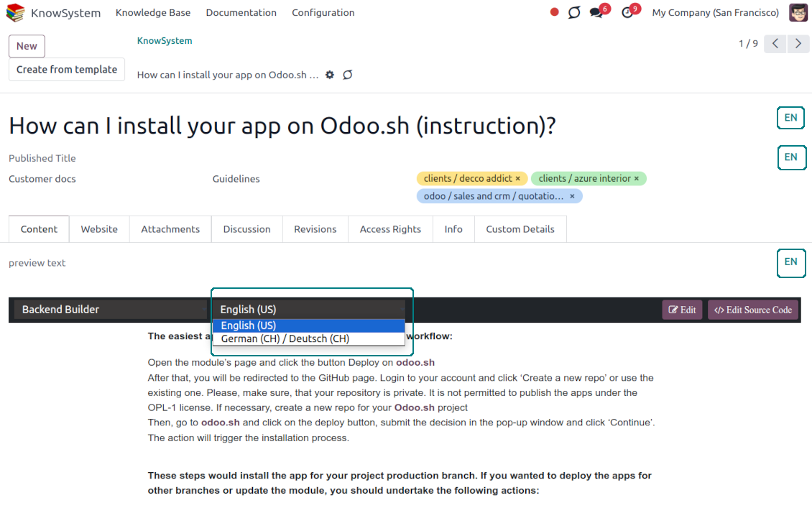Click the red recording dot icon
Image resolution: width=812 pixels, height=508 pixels.
point(554,12)
